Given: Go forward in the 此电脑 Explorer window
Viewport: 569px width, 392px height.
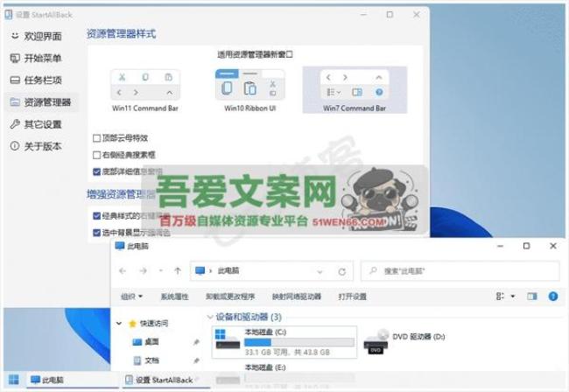Looking at the screenshot, I should [x=144, y=271].
